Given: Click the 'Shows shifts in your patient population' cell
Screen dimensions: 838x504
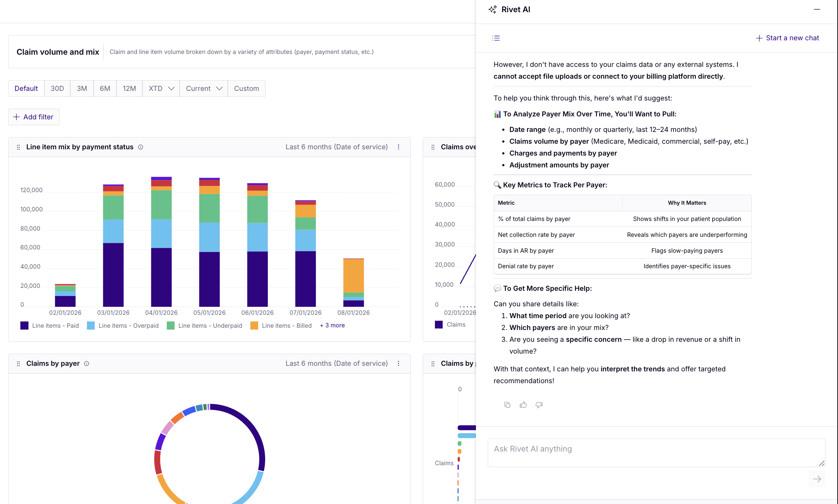Looking at the screenshot, I should coord(687,219).
